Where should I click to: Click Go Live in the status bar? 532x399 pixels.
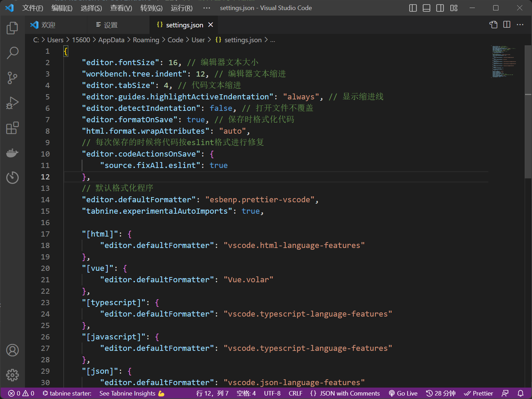(403, 393)
